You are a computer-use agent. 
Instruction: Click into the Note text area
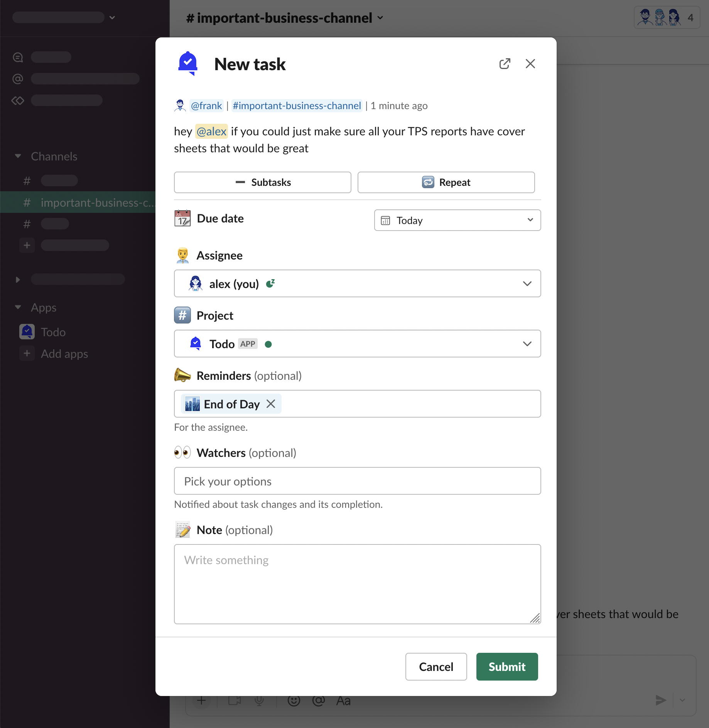(x=357, y=584)
